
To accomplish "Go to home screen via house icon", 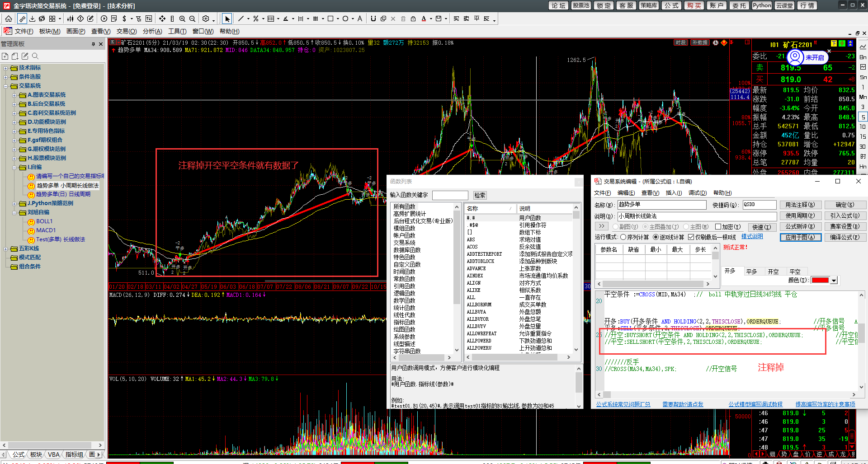I will click(9, 19).
